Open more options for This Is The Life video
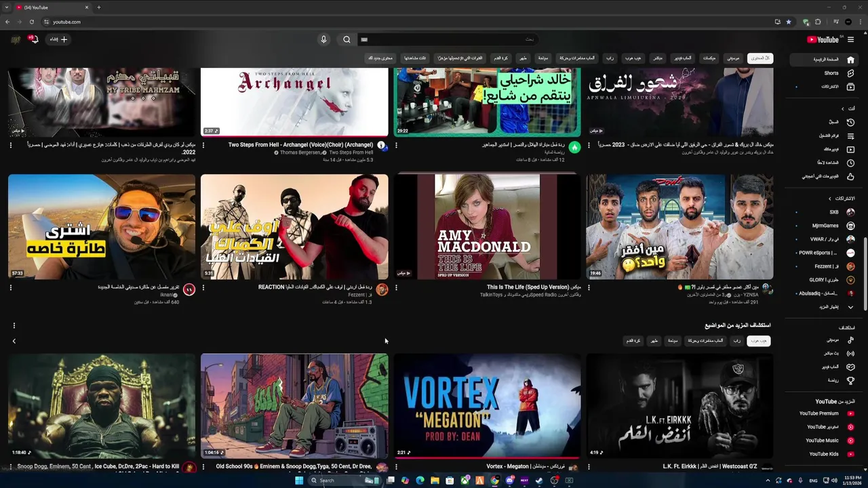 tap(396, 287)
